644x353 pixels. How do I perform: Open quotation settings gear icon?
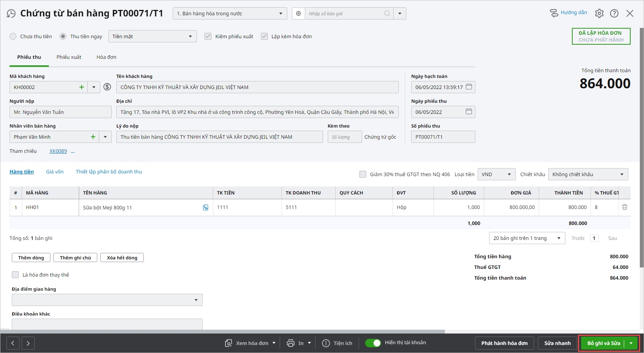(298, 13)
